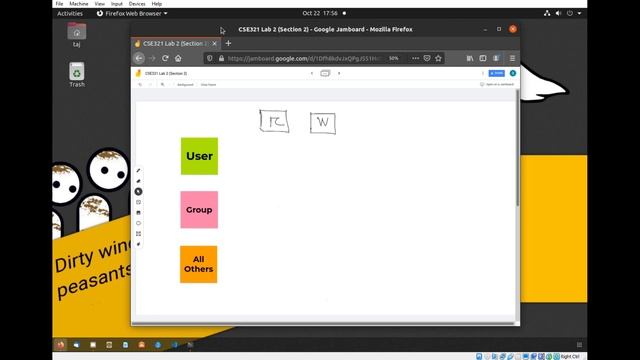Open the Jamboard zoom control
This screenshot has height=360, width=640.
(x=163, y=84)
